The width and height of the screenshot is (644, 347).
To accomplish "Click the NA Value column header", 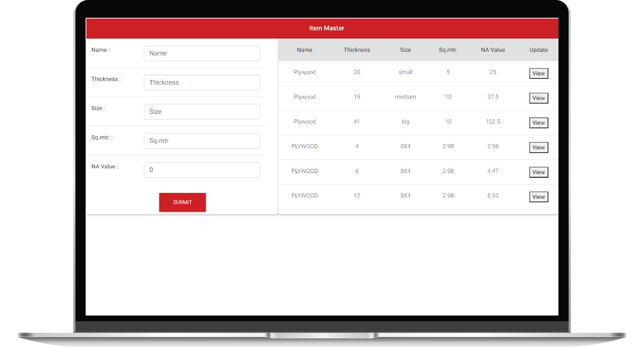I will tap(493, 50).
